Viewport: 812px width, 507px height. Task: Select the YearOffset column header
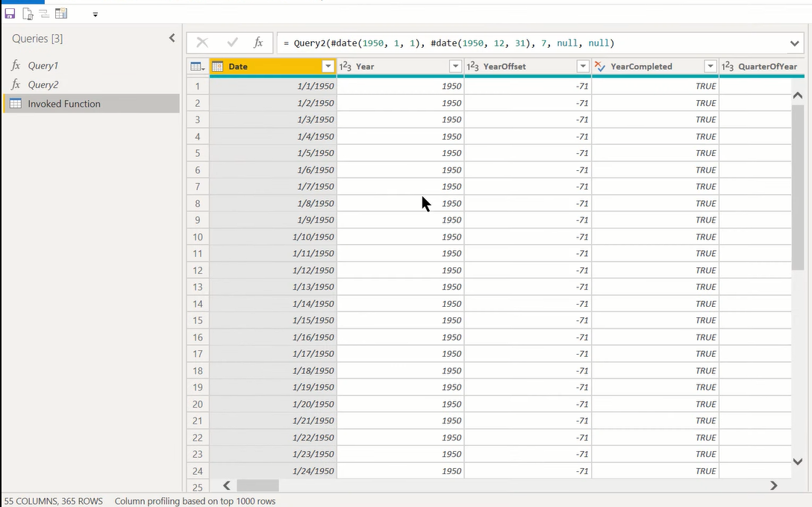pos(528,66)
